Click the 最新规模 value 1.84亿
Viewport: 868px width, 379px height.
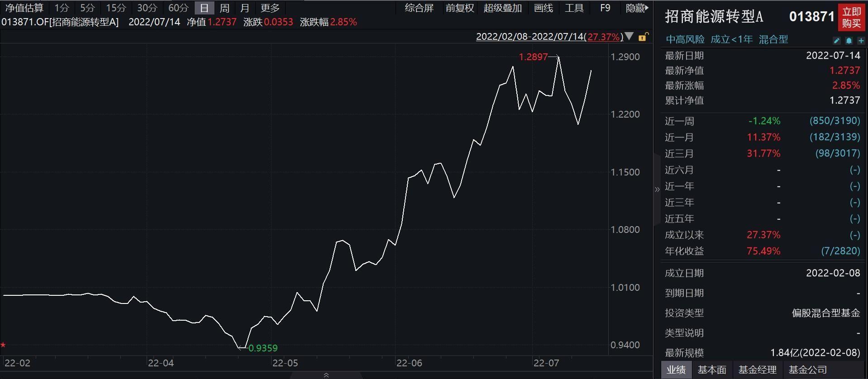point(815,353)
